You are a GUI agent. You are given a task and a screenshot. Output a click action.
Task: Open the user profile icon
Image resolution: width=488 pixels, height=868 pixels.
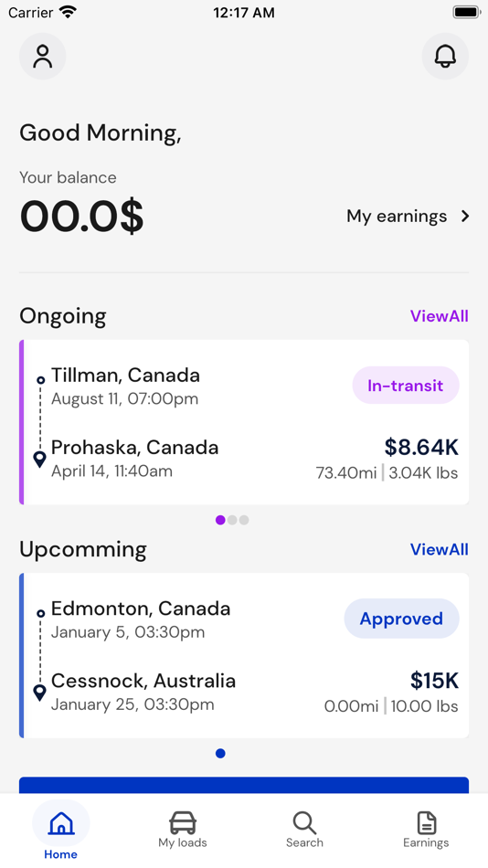[x=43, y=57]
